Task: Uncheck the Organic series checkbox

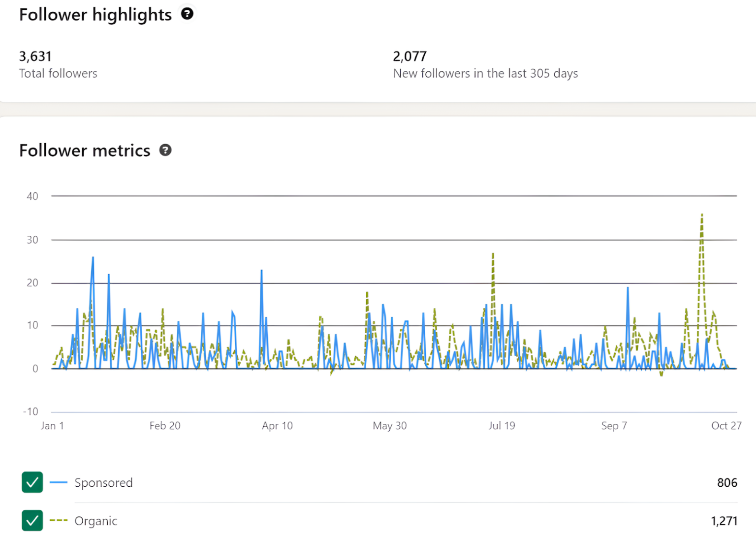Action: [32, 521]
